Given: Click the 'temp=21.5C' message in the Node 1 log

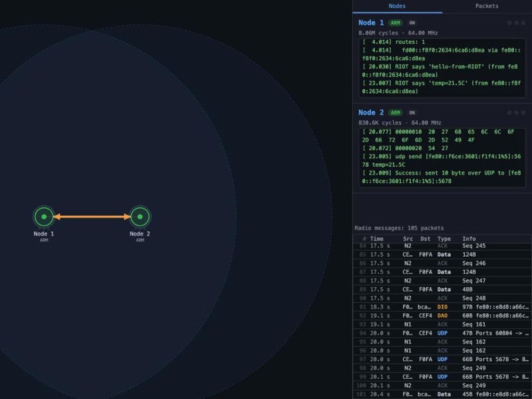Looking at the screenshot, I should 441,87.
